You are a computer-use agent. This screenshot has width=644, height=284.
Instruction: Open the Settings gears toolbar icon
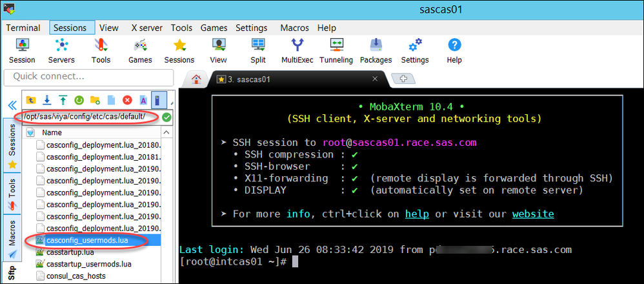tap(415, 50)
